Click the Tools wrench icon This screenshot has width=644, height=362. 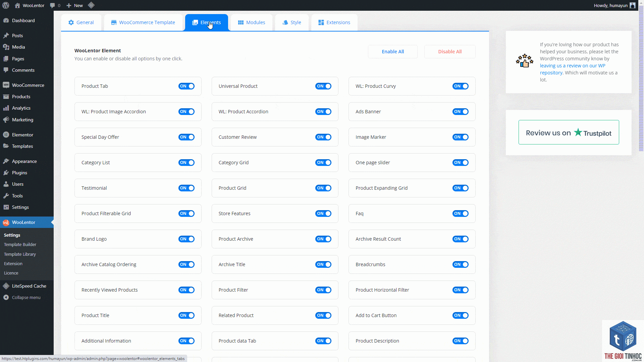tap(6, 196)
